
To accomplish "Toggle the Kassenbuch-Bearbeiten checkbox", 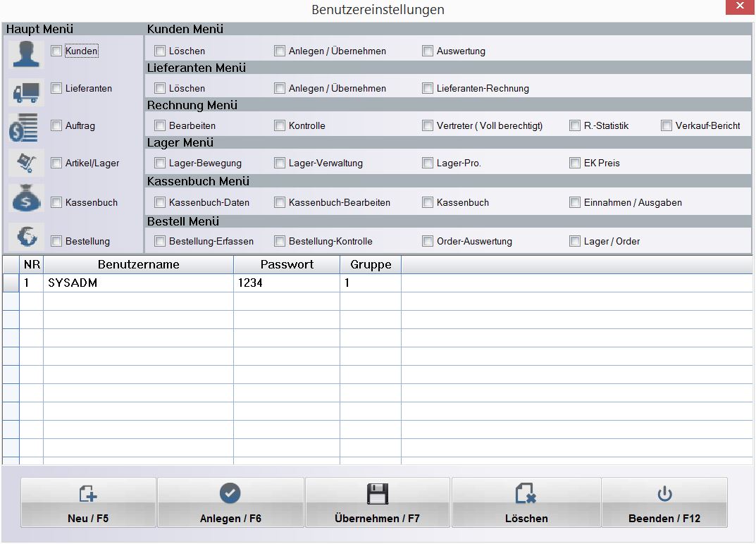I will [280, 202].
